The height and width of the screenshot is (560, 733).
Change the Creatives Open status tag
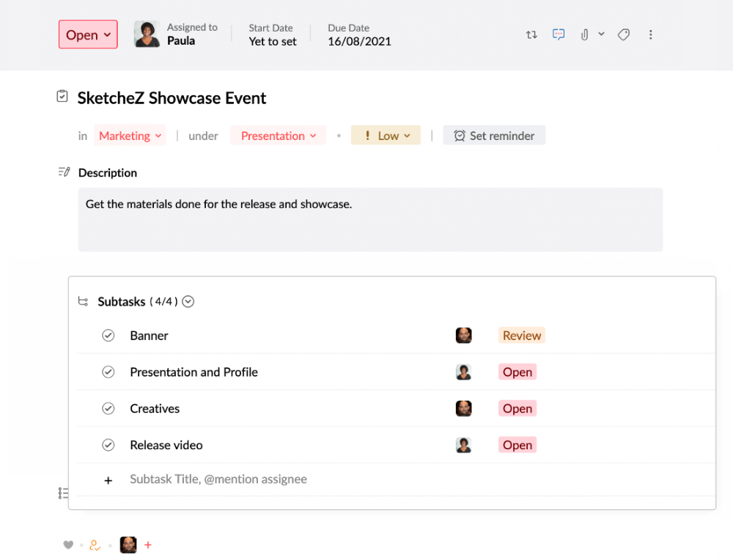[x=517, y=408]
